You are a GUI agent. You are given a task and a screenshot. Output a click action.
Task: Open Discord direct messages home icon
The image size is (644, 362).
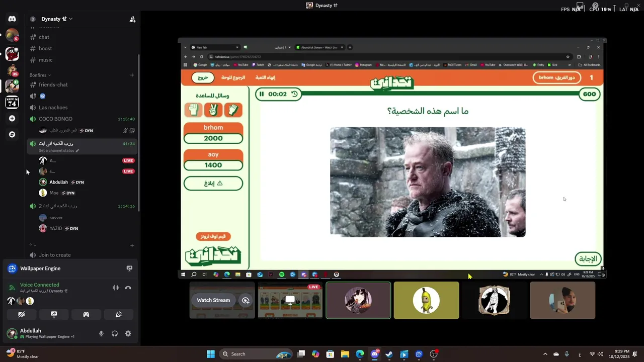[x=12, y=19]
